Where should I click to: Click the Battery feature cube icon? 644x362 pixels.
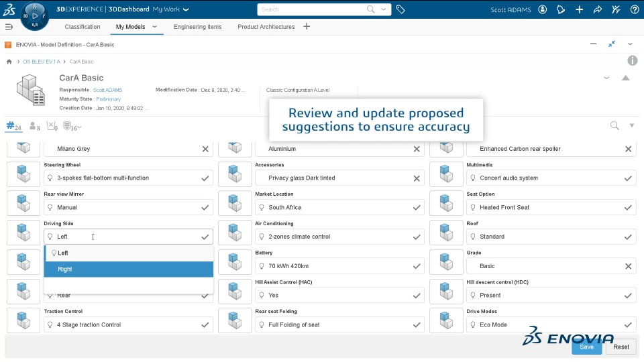click(x=235, y=262)
